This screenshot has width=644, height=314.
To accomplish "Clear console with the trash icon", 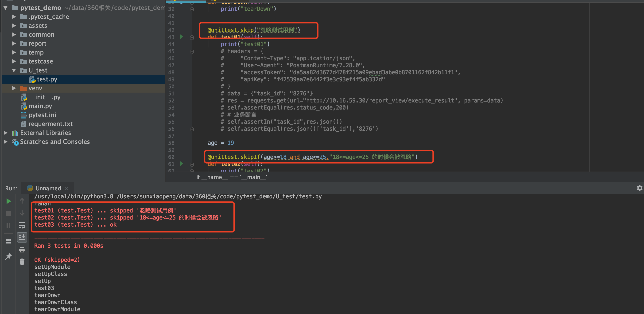I will coord(22,261).
